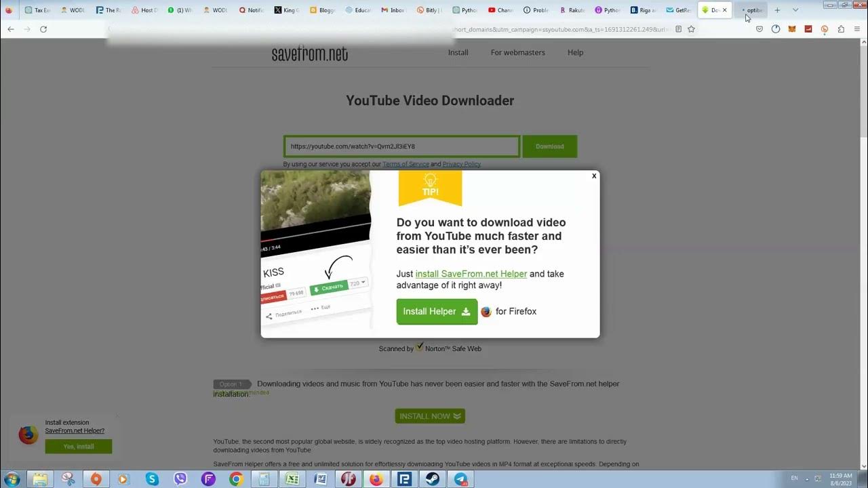Open Snipping Tool from taskbar
868x488 pixels.
point(68,479)
